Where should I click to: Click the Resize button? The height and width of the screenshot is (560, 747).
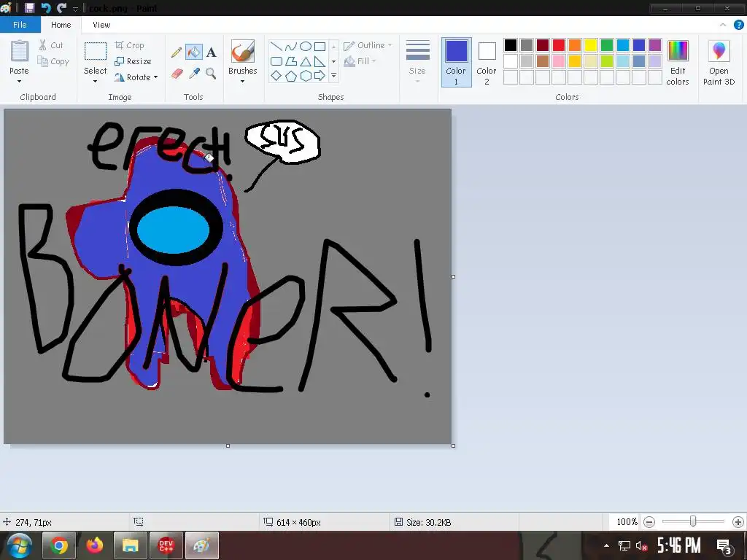133,61
